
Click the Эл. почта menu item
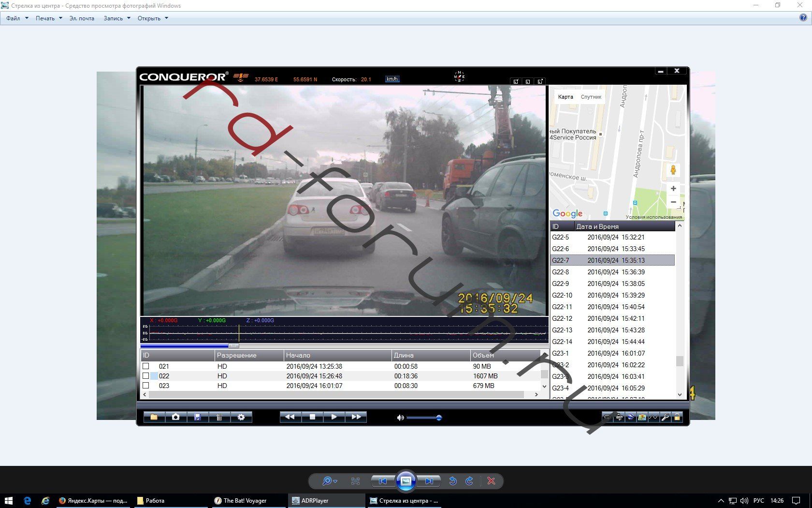click(x=82, y=18)
